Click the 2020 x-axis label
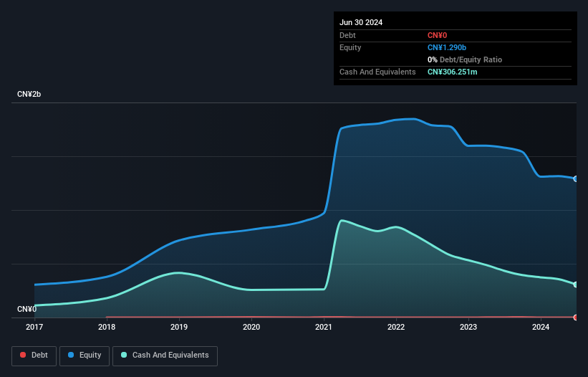The height and width of the screenshot is (377, 588). click(251, 327)
